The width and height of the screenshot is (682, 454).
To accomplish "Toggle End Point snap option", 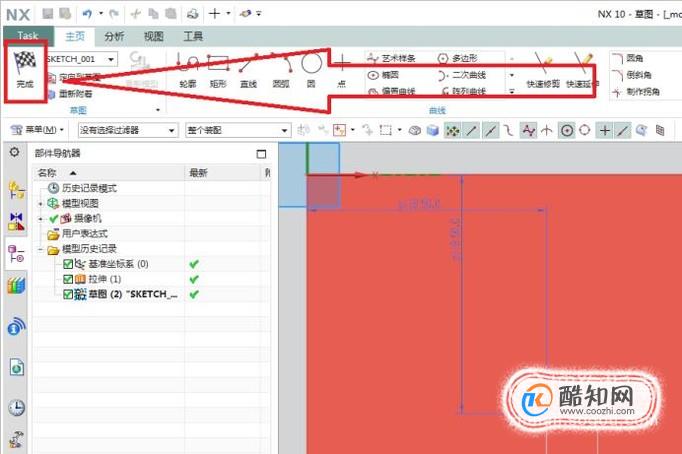I will point(472,130).
